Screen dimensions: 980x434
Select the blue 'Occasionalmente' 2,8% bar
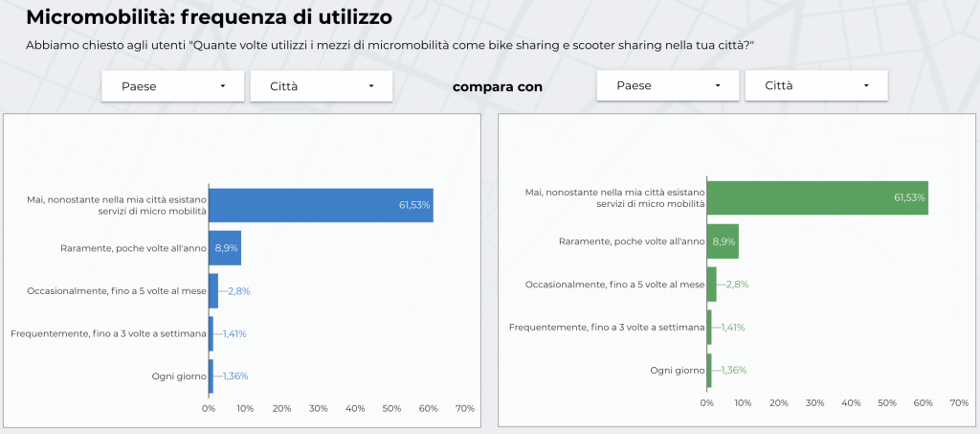pos(213,290)
